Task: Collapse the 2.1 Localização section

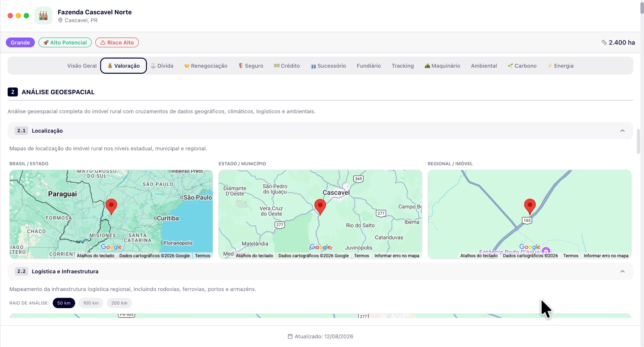Action: pyautogui.click(x=623, y=131)
